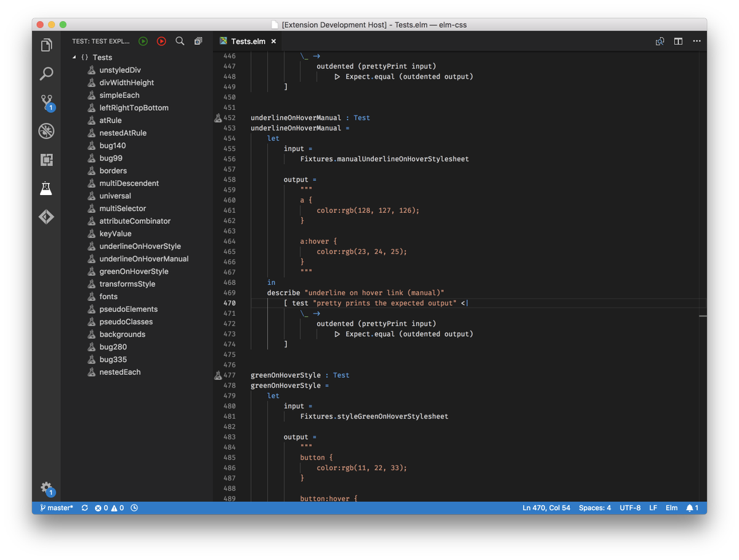
Task: Select the borders test
Action: [x=113, y=170]
